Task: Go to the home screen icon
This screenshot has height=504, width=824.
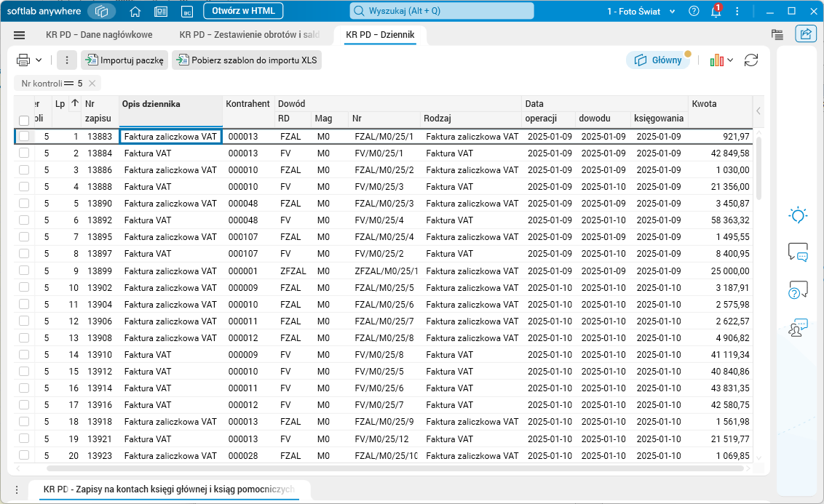Action: tap(135, 12)
